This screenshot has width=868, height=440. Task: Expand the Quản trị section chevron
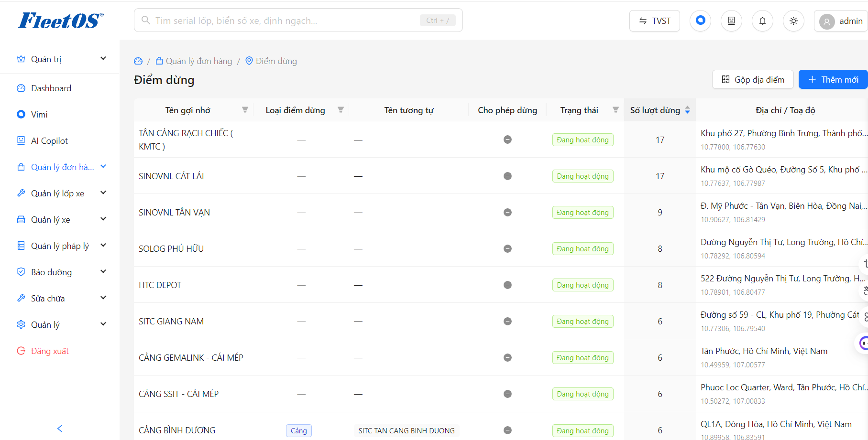pos(103,59)
